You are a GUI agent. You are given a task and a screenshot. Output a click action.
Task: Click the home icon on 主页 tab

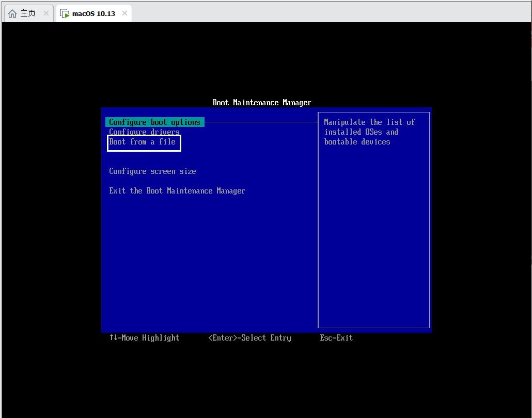click(12, 13)
